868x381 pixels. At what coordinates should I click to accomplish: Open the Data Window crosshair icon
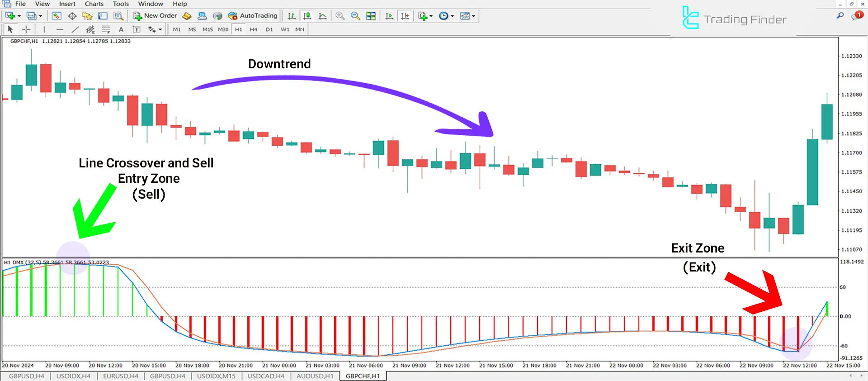[72, 16]
